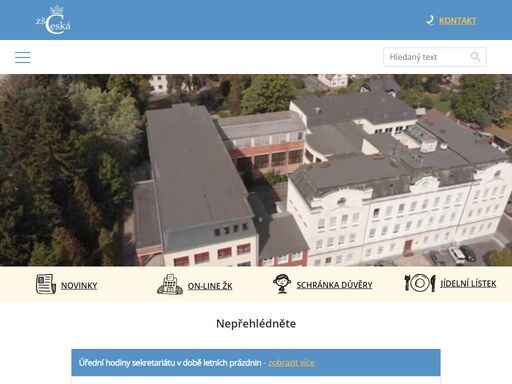Screen dimensions: 512x384
Task: Open the ON-LINE ŽK link
Action: 210,286
